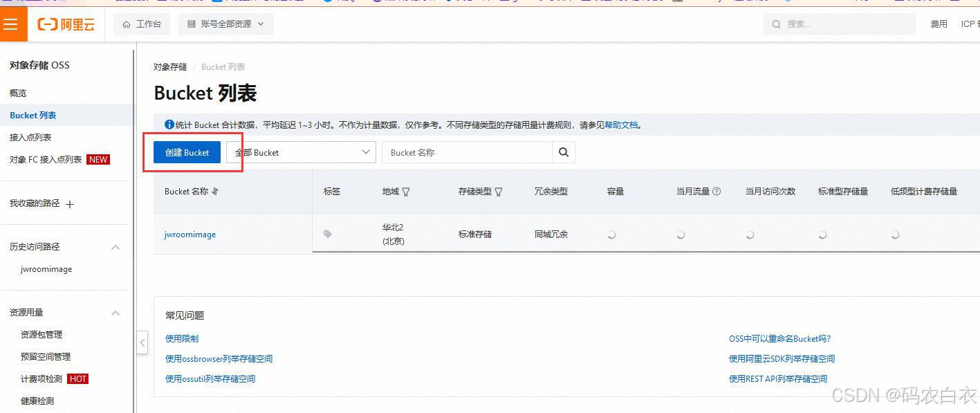Focus the Bucket 名称 search input
The image size is (980, 413).
pyautogui.click(x=467, y=152)
